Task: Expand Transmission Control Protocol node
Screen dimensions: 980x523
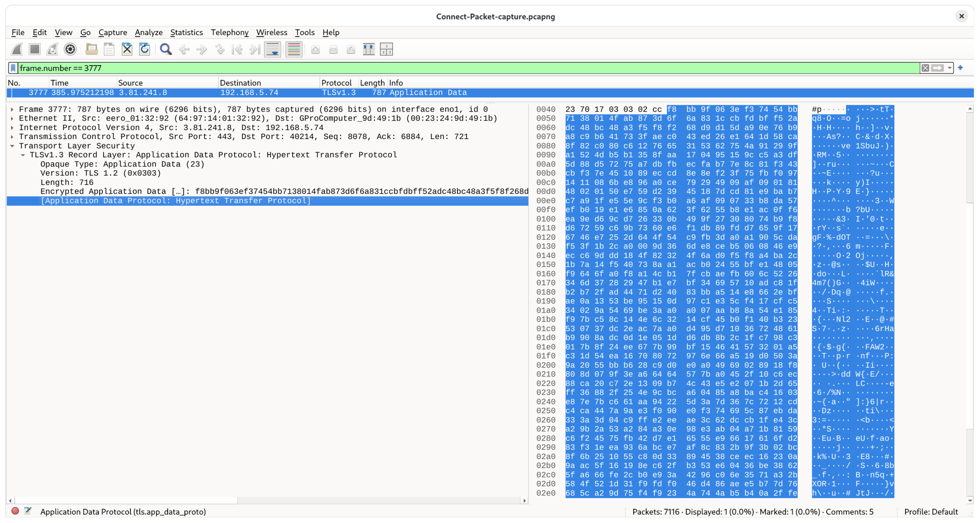Action: point(12,137)
